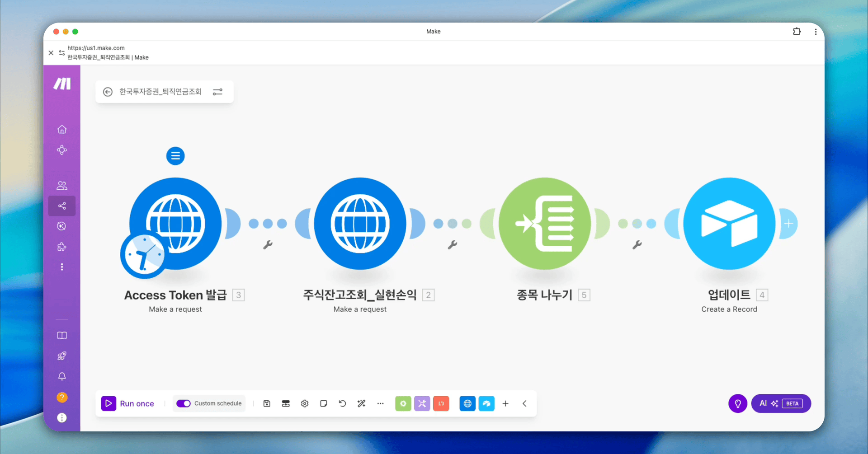Open the orange Help question mark
This screenshot has height=454, width=868.
click(62, 397)
